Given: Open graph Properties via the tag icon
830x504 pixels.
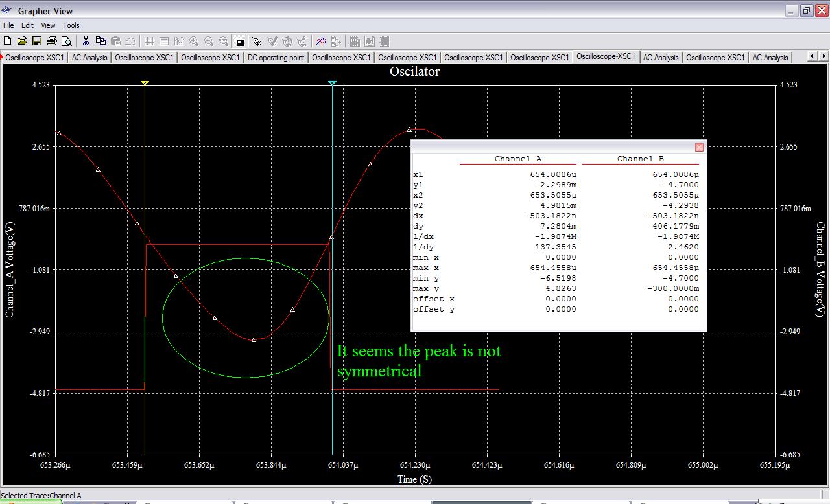Looking at the screenshot, I should (257, 41).
